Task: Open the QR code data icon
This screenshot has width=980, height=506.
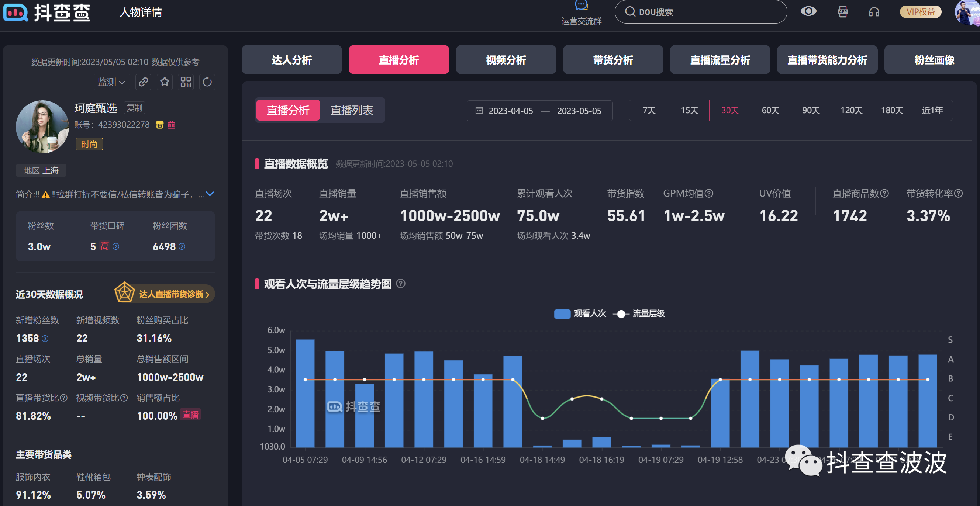Action: coord(186,82)
